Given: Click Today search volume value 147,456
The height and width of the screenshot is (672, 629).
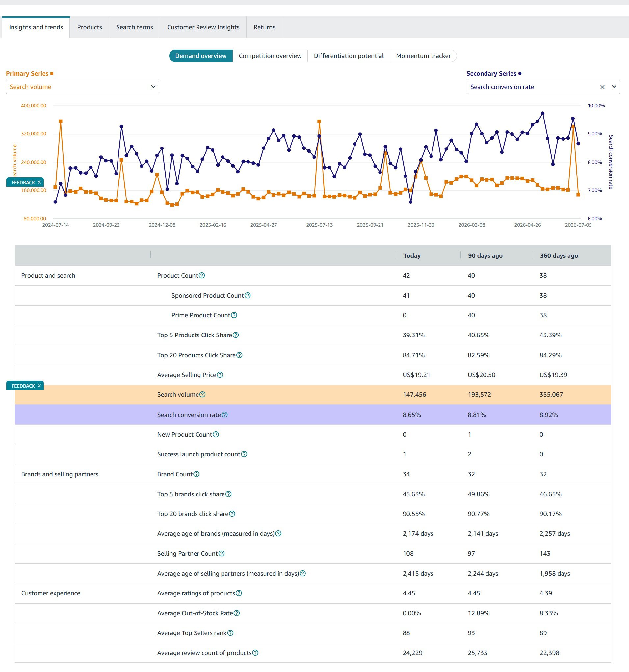Looking at the screenshot, I should (x=414, y=394).
